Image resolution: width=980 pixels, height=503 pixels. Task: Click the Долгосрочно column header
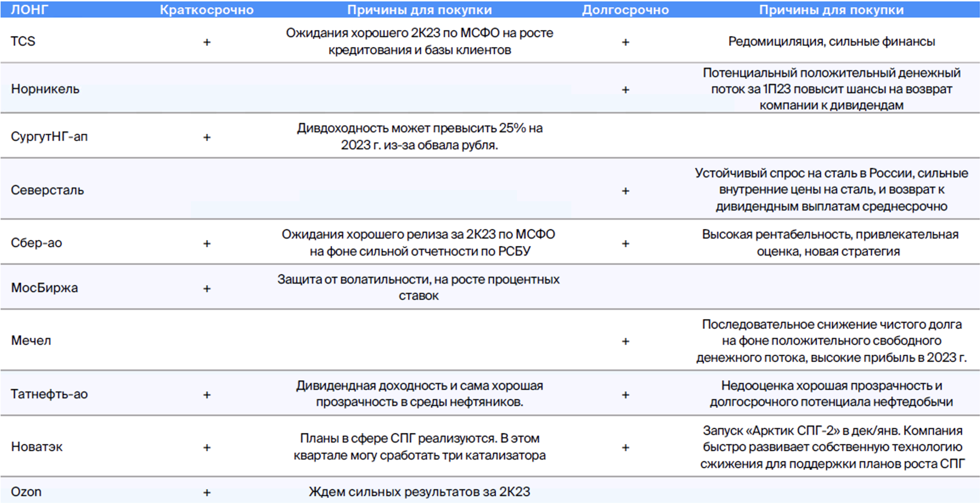tap(625, 10)
